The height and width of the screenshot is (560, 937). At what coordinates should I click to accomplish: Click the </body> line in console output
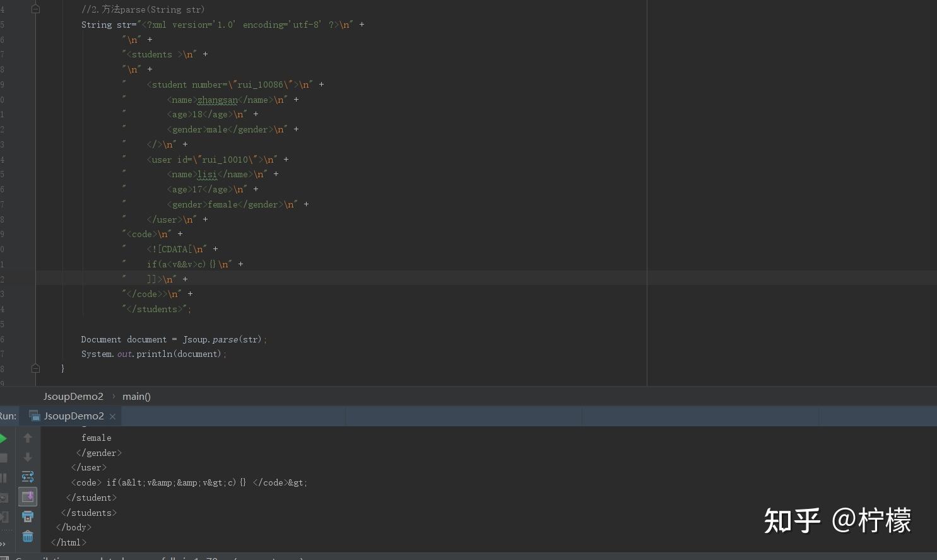pos(74,527)
